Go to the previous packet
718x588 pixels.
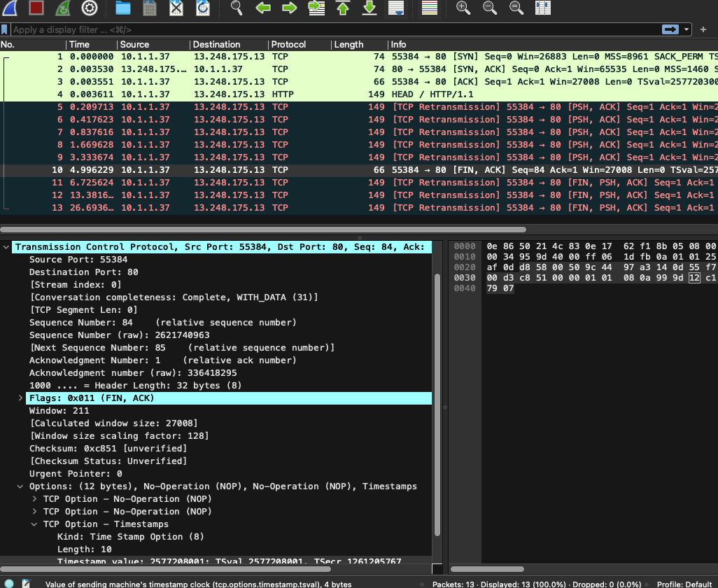tap(262, 8)
